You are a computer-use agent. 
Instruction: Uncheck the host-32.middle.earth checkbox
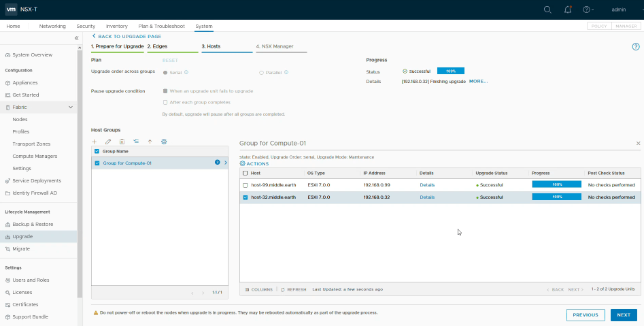coord(245,197)
